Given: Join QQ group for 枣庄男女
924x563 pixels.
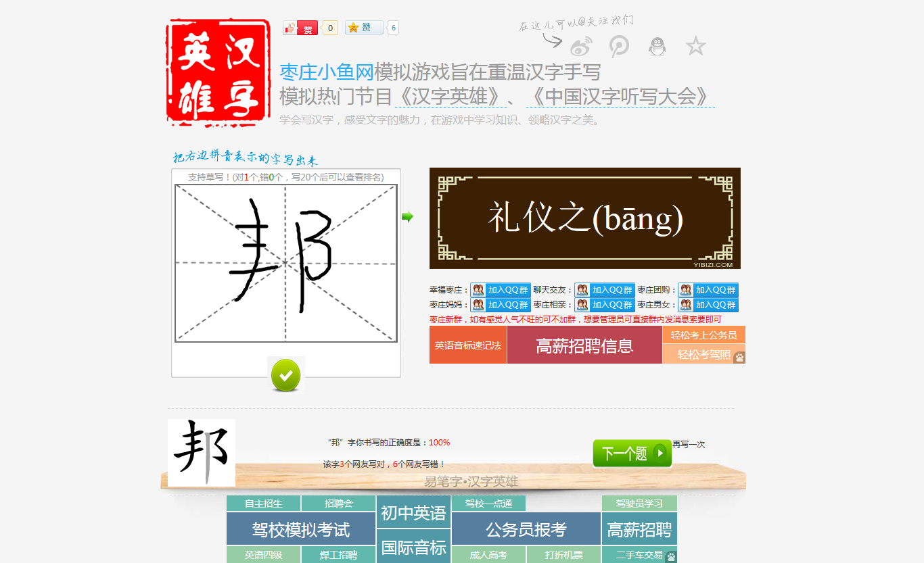Looking at the screenshot, I should click(x=708, y=305).
